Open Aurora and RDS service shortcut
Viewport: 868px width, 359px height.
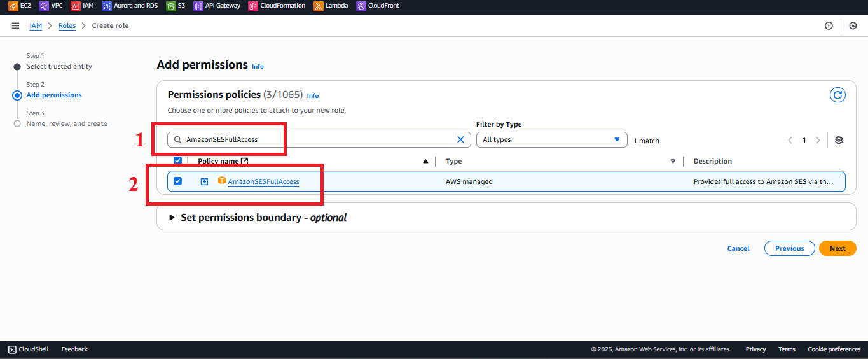click(x=130, y=6)
